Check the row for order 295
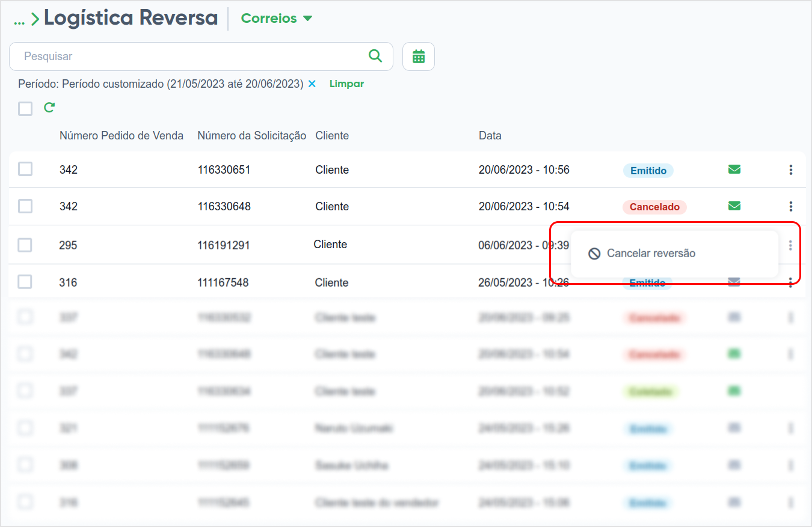Viewport: 812px width, 527px height. coord(25,245)
